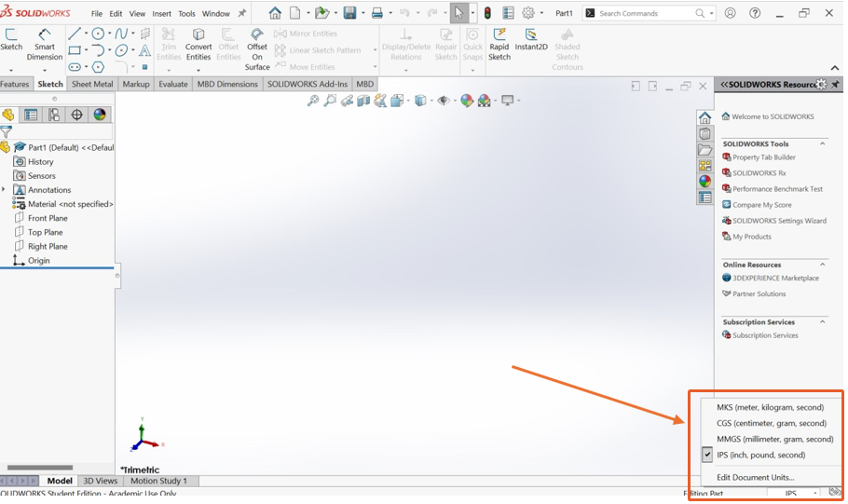848x504 pixels.
Task: Open SOLIDWORKS Settings Wizard link
Action: coord(779,221)
